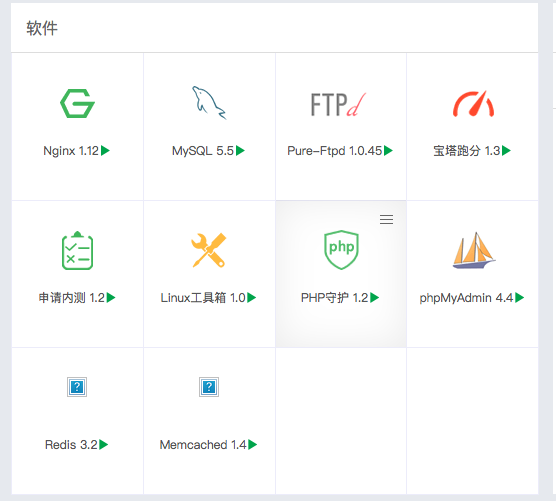The image size is (556, 501).
Task: Click the green arrow next to Nginx 1.12
Action: (x=105, y=151)
